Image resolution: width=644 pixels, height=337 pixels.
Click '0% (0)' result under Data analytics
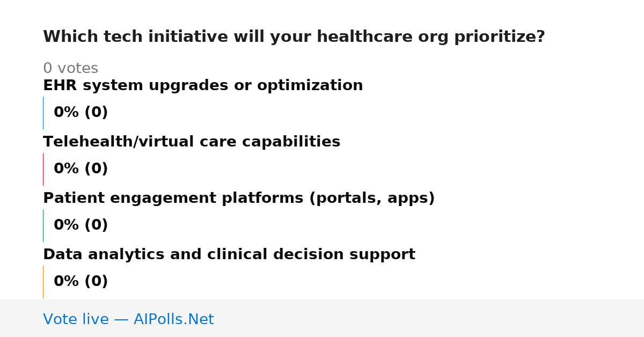[x=81, y=282]
